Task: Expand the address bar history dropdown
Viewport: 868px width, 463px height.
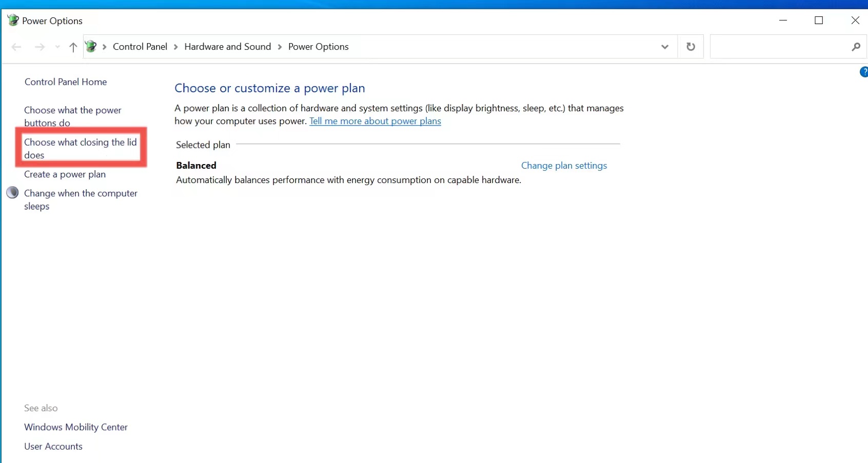Action: click(x=665, y=47)
